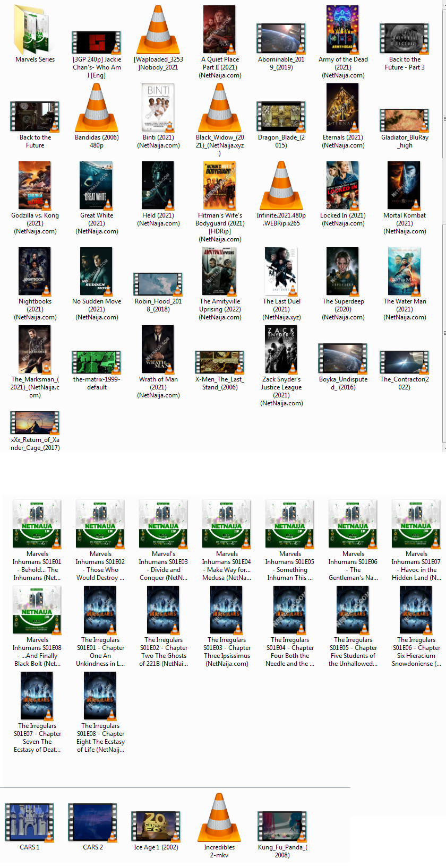Viewport: 446px width, 868px height.
Task: Click the Black_Widow_(2021) VLC file icon
Action: point(220,108)
